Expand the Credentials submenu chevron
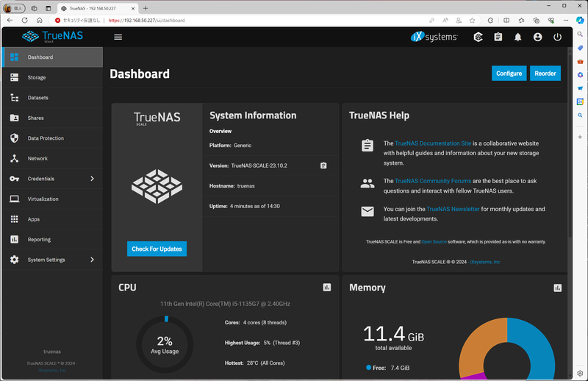The height and width of the screenshot is (381, 588). click(x=93, y=179)
